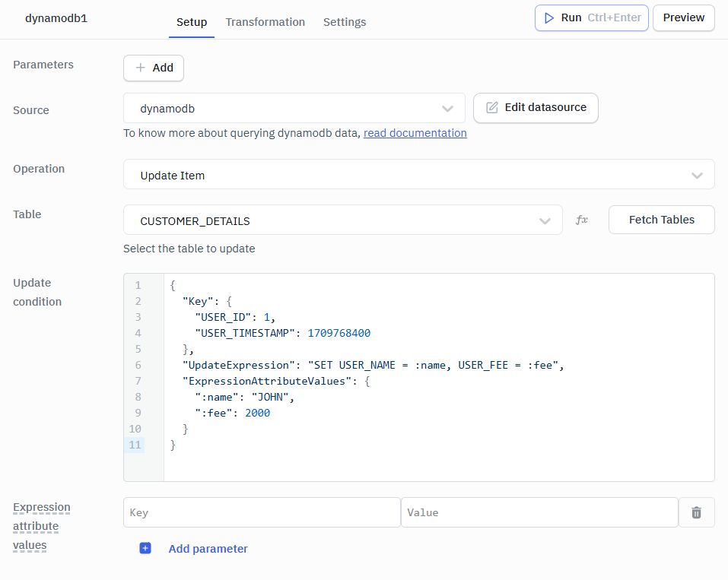Image resolution: width=728 pixels, height=580 pixels.
Task: Click the blue plus icon next to Add parameter
Action: [145, 548]
